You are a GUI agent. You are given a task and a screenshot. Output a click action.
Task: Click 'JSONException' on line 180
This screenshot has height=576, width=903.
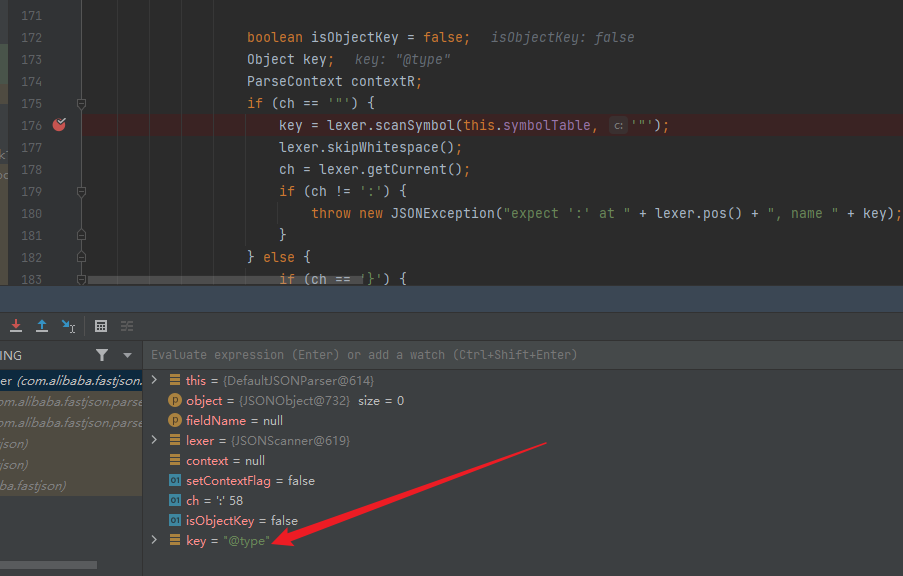442,213
